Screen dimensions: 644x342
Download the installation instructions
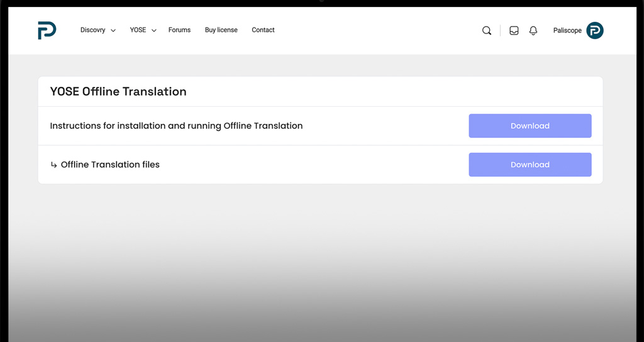point(530,126)
